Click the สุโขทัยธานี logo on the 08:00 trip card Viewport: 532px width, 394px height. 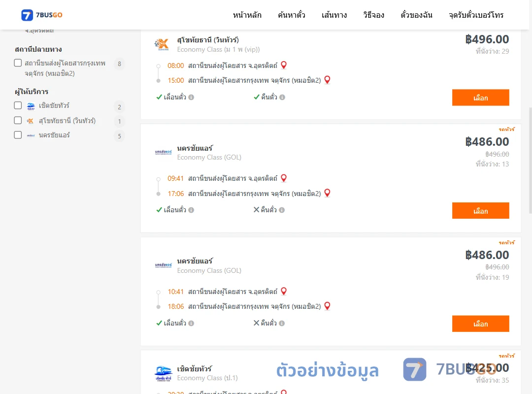coord(162,44)
